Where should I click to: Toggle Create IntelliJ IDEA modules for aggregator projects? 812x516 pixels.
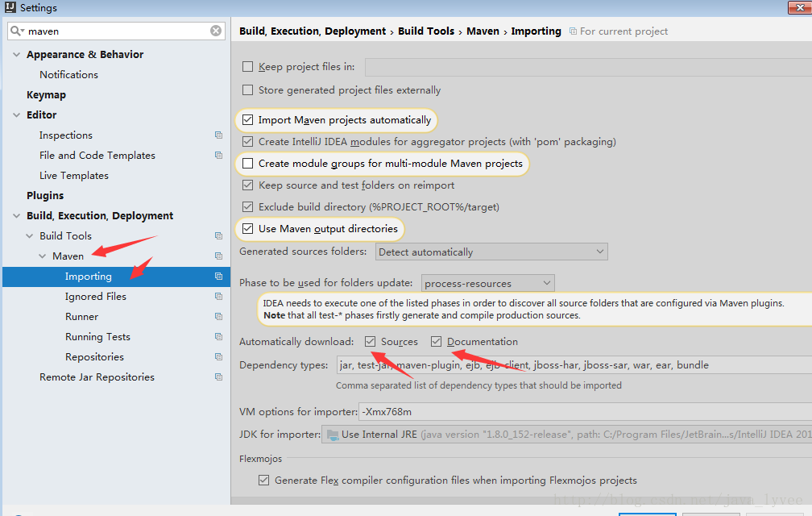[247, 142]
